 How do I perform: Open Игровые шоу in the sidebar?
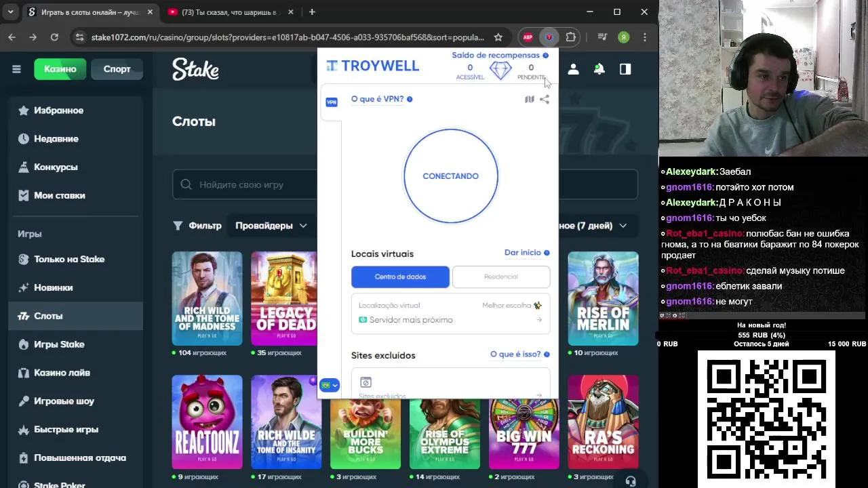click(x=75, y=401)
